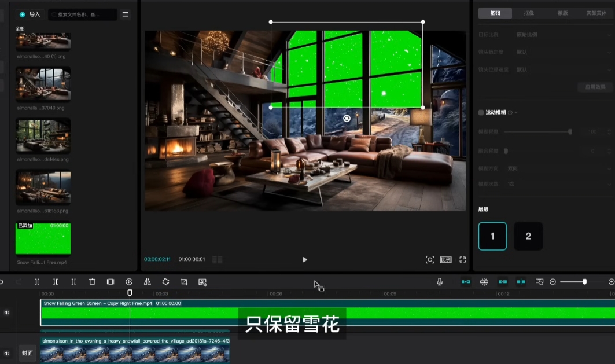Screen dimensions: 615x364
Task: Click the mirror flip icon
Action: 148,282
